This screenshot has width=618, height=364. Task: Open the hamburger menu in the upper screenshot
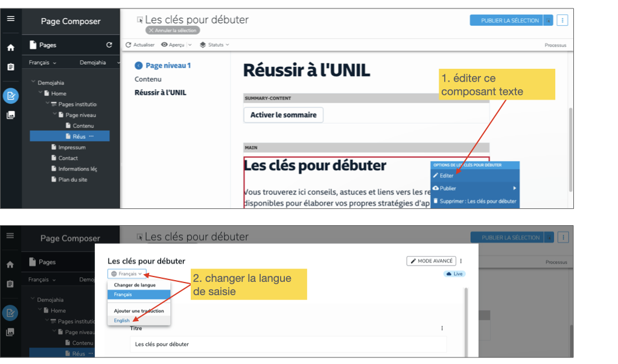10,19
